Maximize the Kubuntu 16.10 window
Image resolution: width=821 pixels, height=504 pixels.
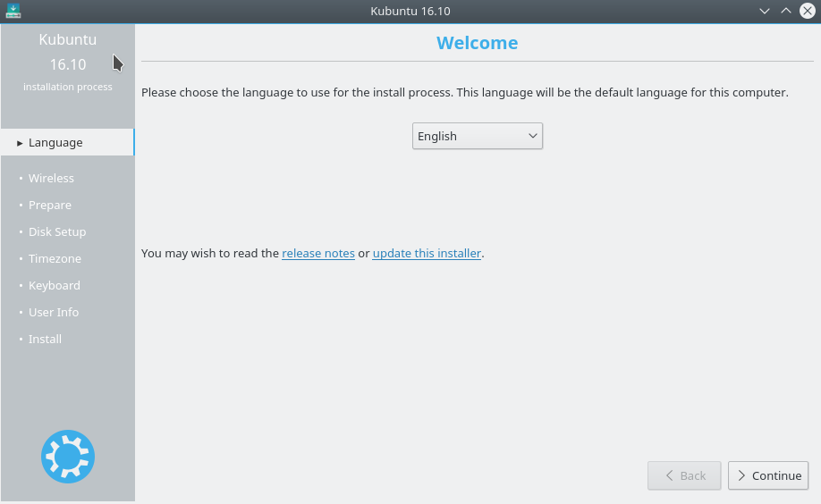(x=786, y=11)
